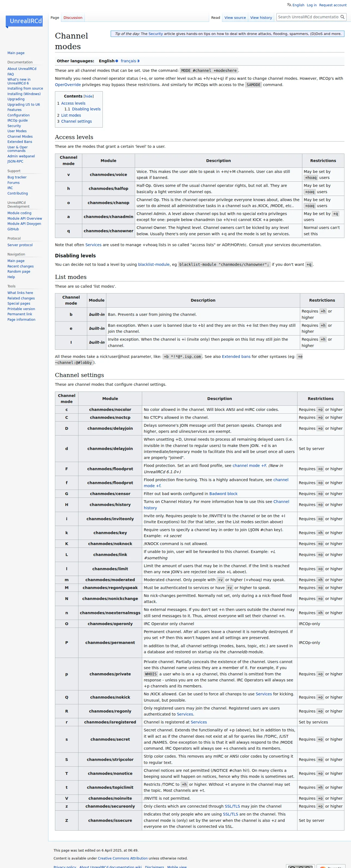Open the GitHub sidebar link
The height and width of the screenshot is (868, 351).
13,229
